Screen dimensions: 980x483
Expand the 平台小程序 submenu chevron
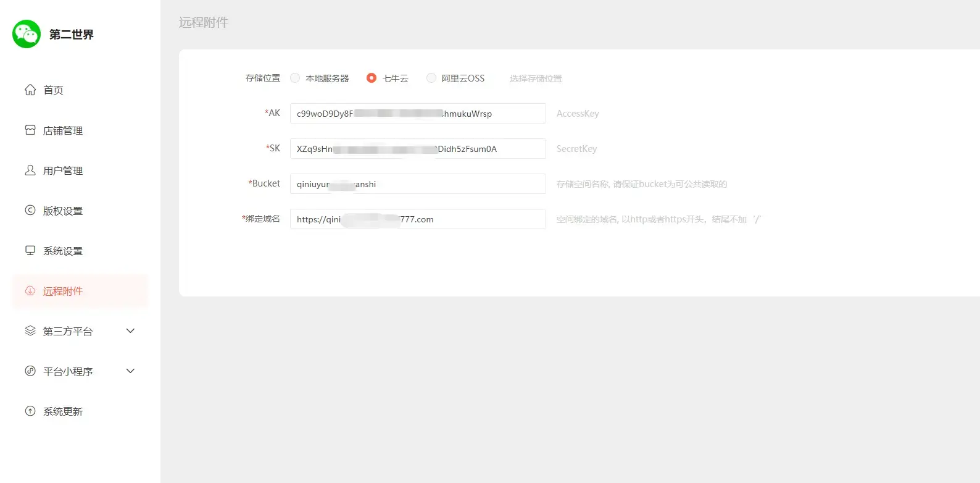[x=130, y=371]
